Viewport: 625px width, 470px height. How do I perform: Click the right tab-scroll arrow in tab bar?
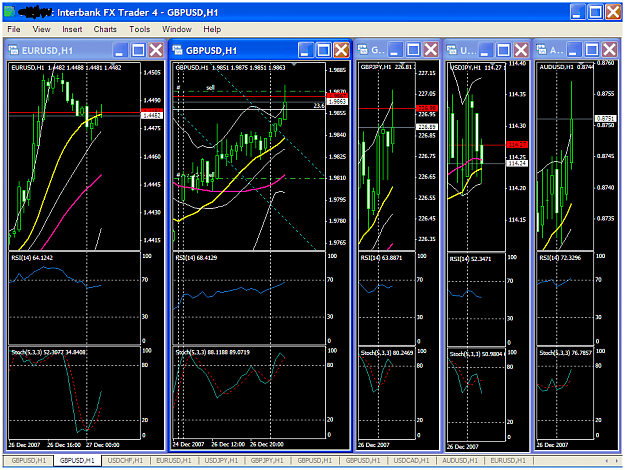click(x=617, y=461)
